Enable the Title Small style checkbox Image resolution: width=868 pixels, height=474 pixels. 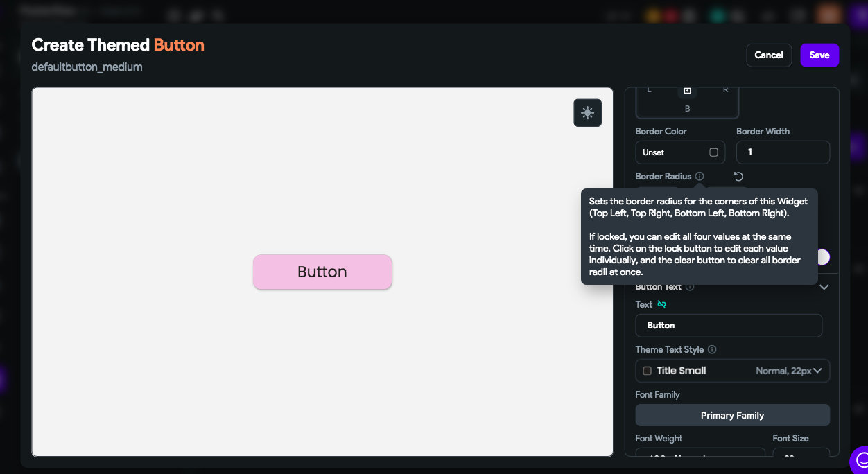647,371
